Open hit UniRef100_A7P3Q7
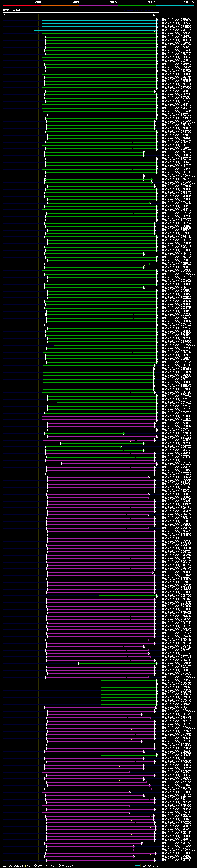Screen dimensions: 197x868 pos(177,805)
